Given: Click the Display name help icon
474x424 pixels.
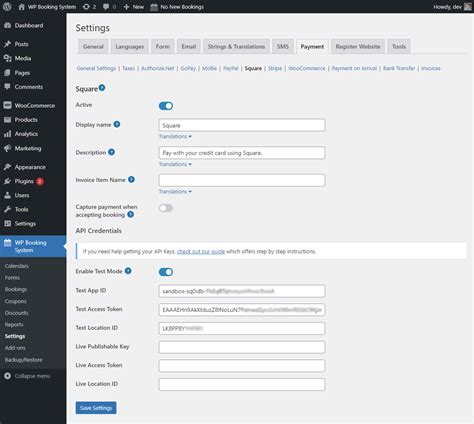Looking at the screenshot, I should click(x=117, y=124).
